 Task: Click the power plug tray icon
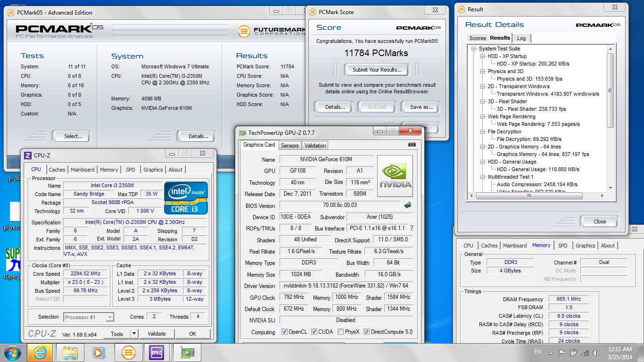(x=573, y=353)
